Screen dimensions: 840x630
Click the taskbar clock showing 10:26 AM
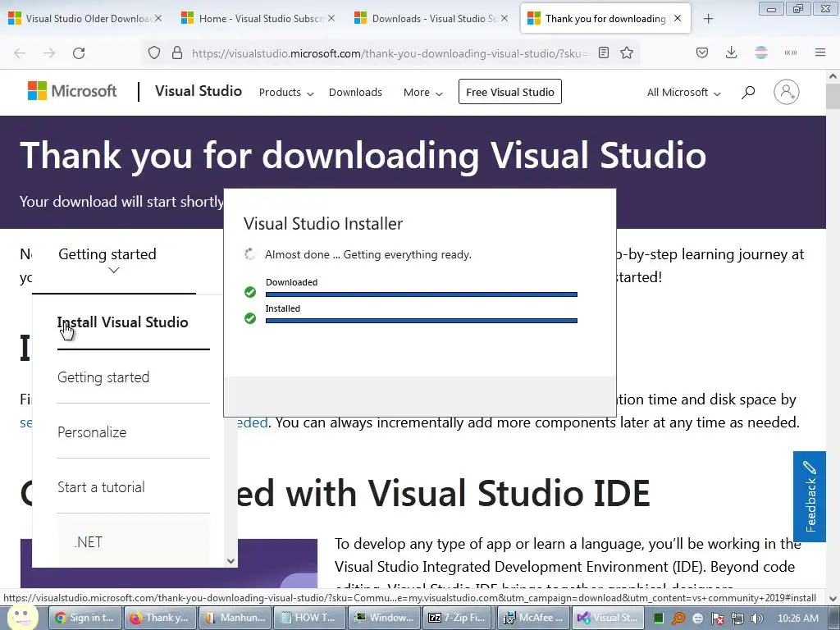[x=797, y=619]
